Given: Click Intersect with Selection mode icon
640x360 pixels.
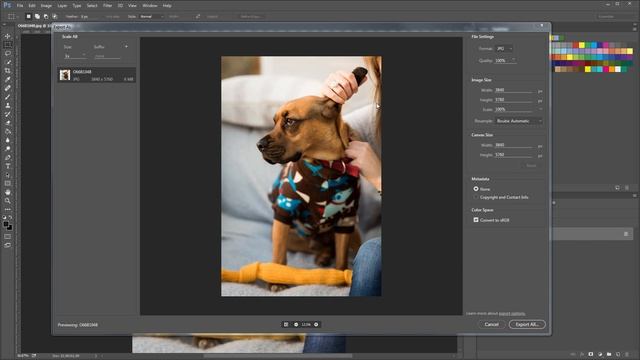Looking at the screenshot, I should click(x=55, y=16).
